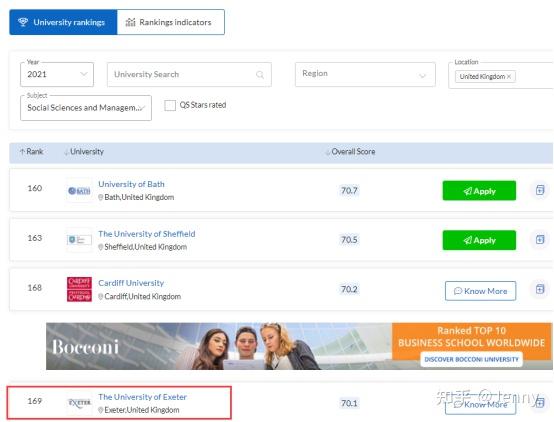Click the University of Exeter logo
The width and height of the screenshot is (554, 422).
coord(79,403)
